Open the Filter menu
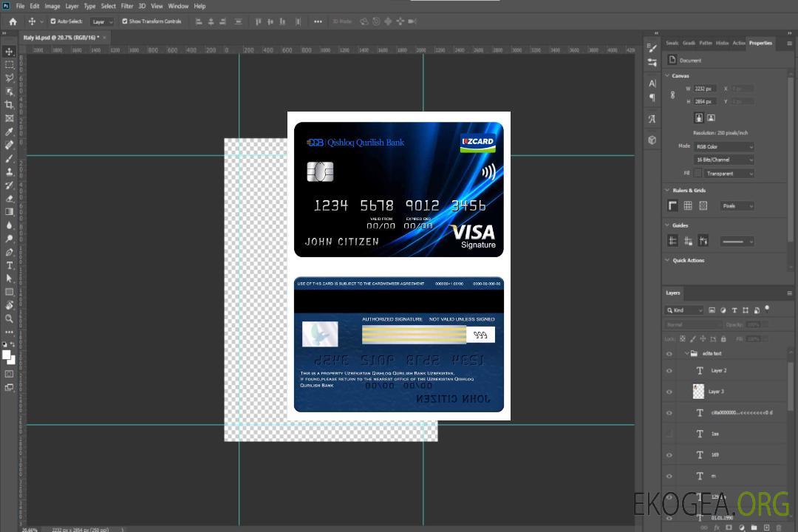Viewport: 798px width, 532px height. (x=127, y=6)
